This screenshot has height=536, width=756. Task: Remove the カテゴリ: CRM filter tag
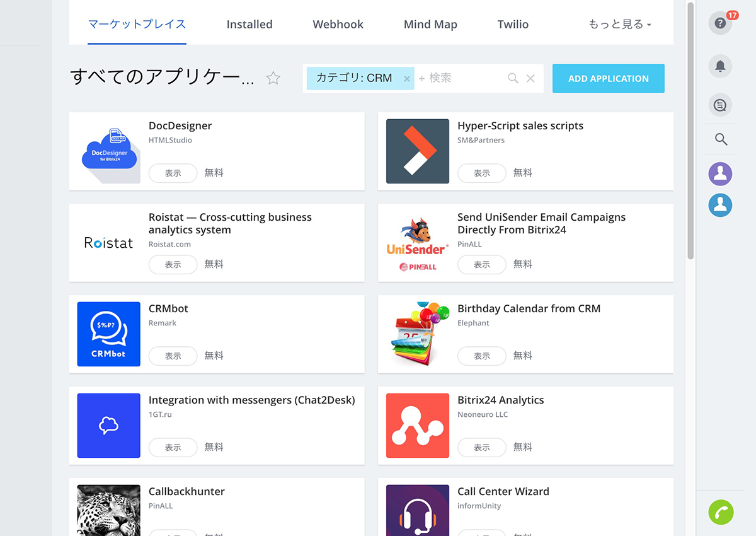coord(406,79)
